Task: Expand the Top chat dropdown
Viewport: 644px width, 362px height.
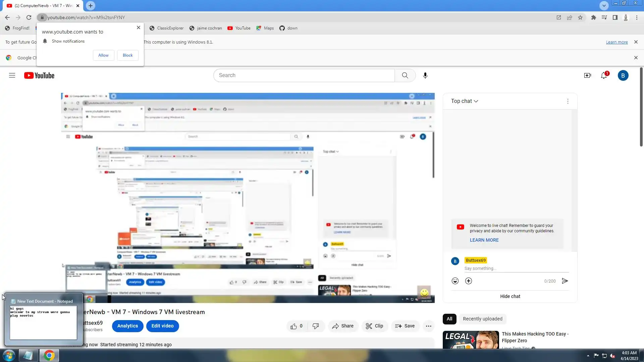Action: 465,101
